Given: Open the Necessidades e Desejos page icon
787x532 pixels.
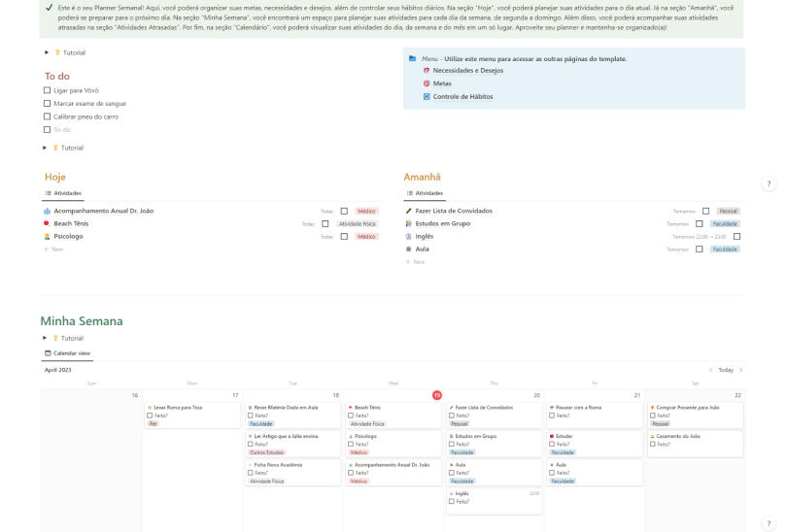Looking at the screenshot, I should tap(426, 71).
